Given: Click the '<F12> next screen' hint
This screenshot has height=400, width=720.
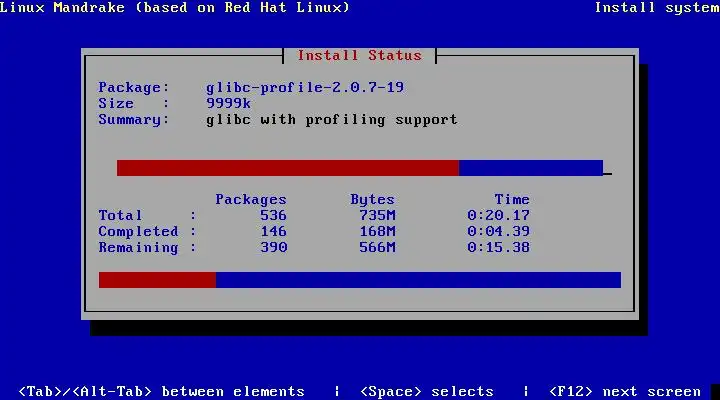Looking at the screenshot, I should (x=624, y=391).
